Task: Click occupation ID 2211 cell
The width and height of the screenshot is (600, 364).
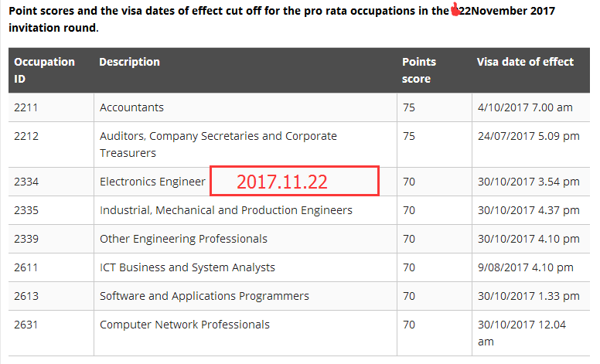Action: 26,107
